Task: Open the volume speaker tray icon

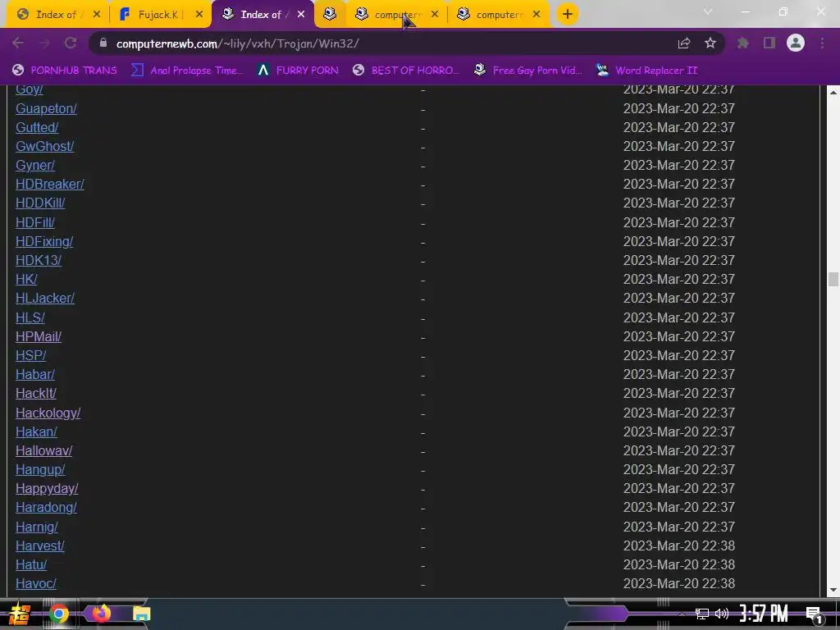Action: 722,614
